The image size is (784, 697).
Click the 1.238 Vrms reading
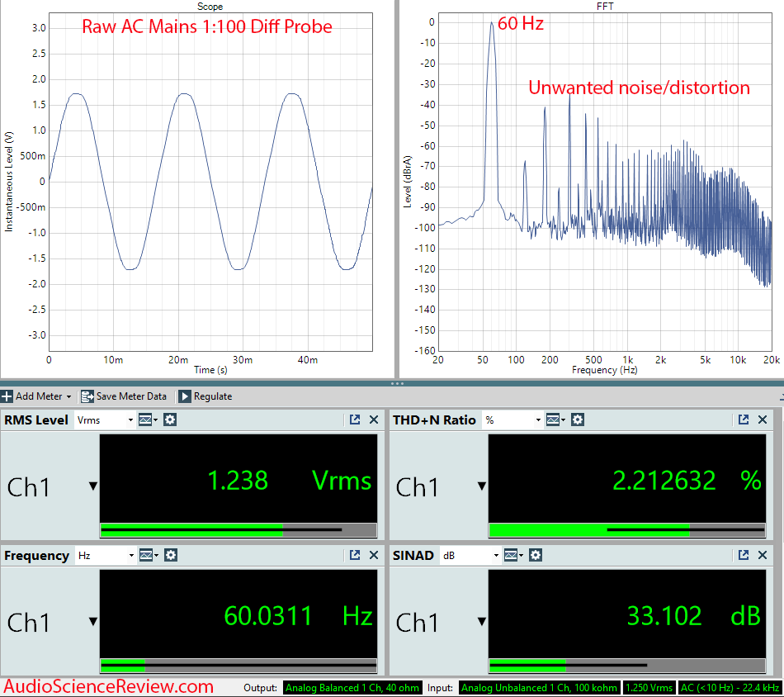pyautogui.click(x=290, y=481)
